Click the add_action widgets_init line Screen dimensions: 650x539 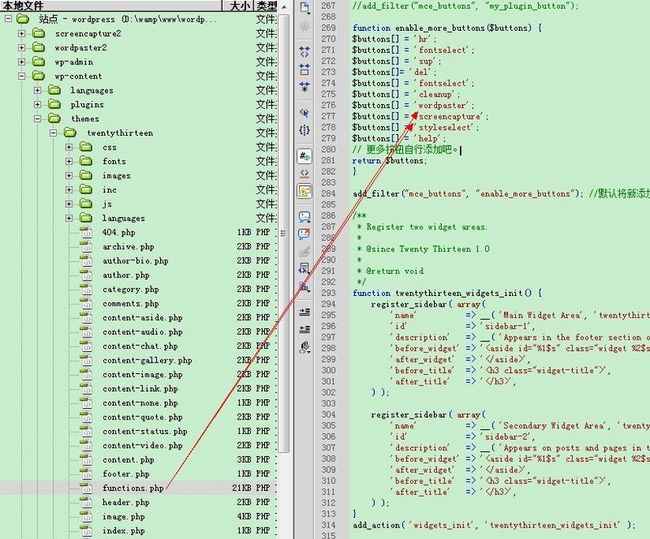(x=494, y=525)
